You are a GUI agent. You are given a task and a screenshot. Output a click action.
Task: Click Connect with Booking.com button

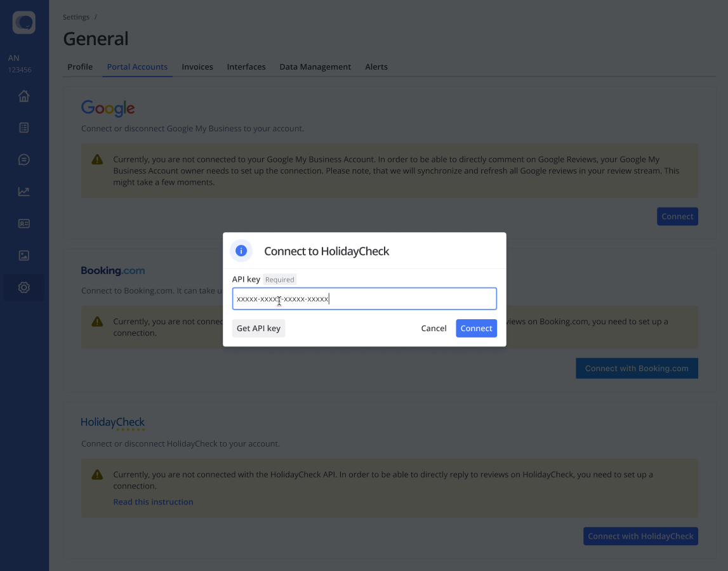(637, 368)
